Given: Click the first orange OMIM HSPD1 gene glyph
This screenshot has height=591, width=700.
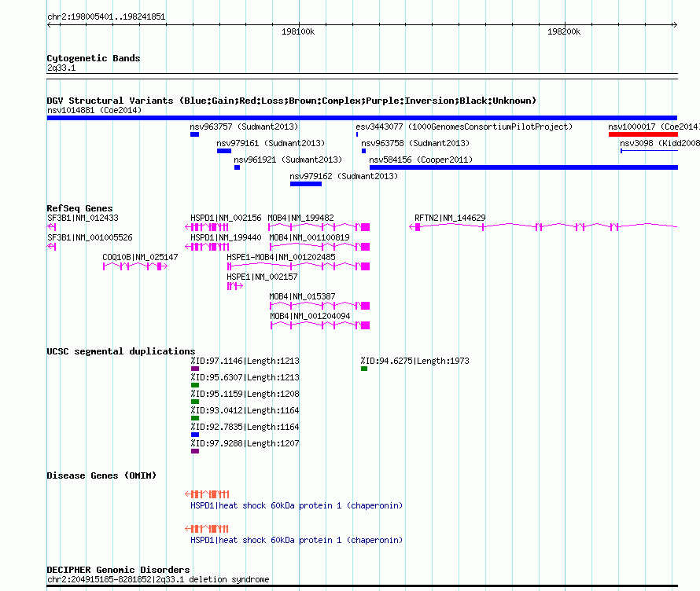Looking at the screenshot, I should 207,494.
